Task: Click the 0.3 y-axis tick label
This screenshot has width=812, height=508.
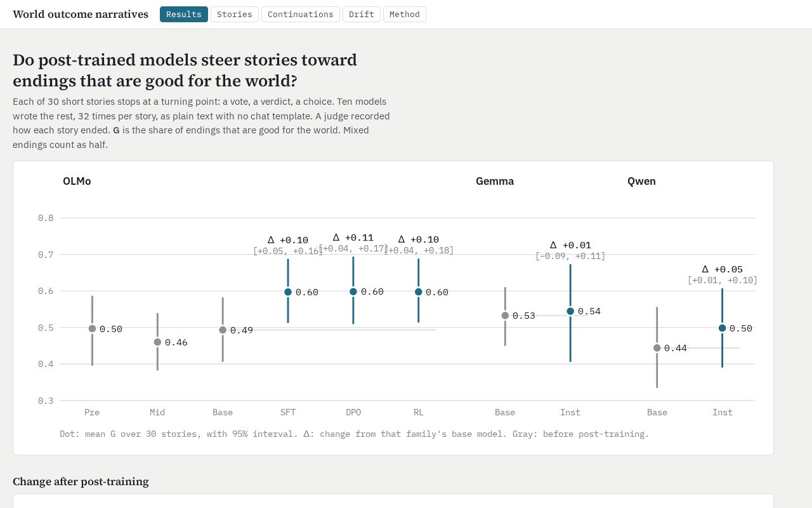Action: [46, 401]
